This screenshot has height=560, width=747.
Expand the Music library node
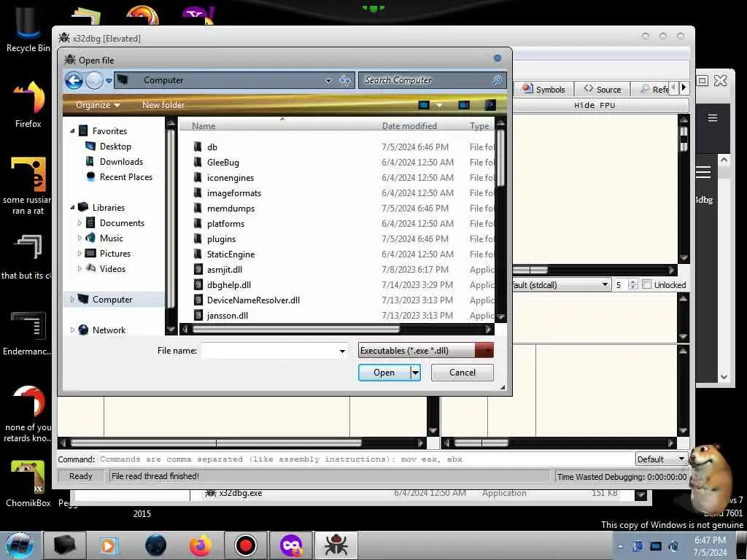80,238
